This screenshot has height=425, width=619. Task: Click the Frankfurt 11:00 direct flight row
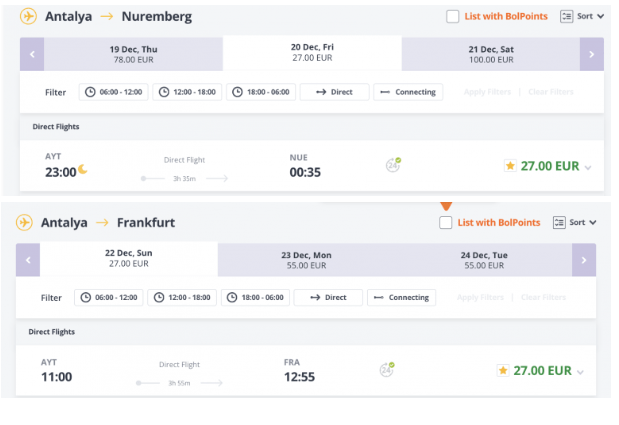click(x=306, y=371)
